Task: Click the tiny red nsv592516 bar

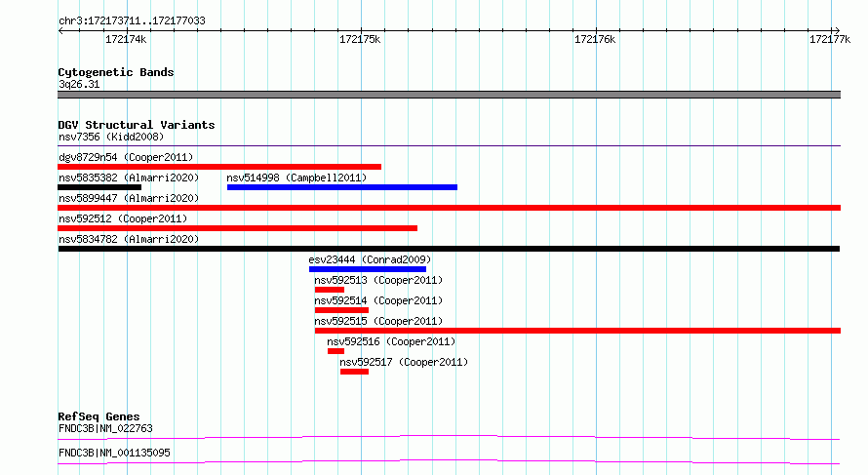Action: [336, 351]
